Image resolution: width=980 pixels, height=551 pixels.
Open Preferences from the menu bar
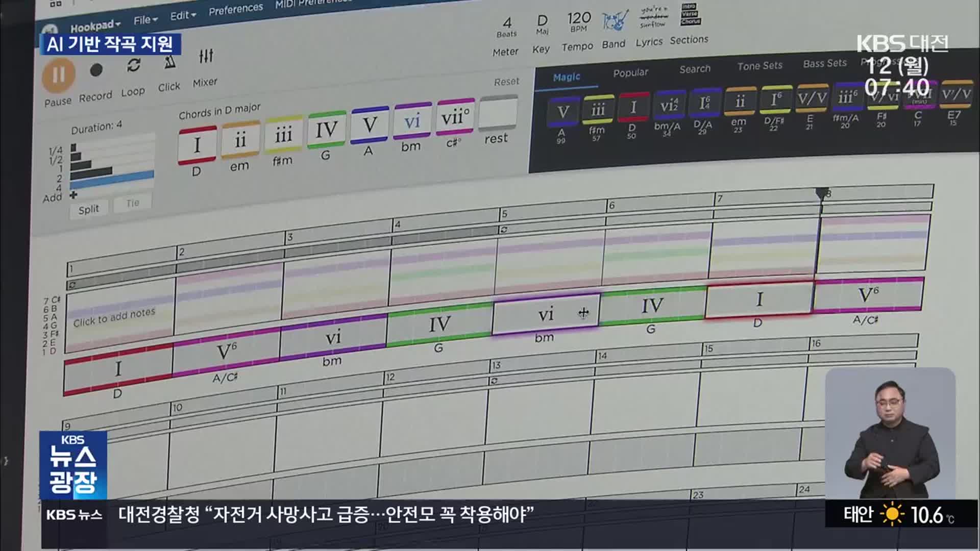(236, 9)
